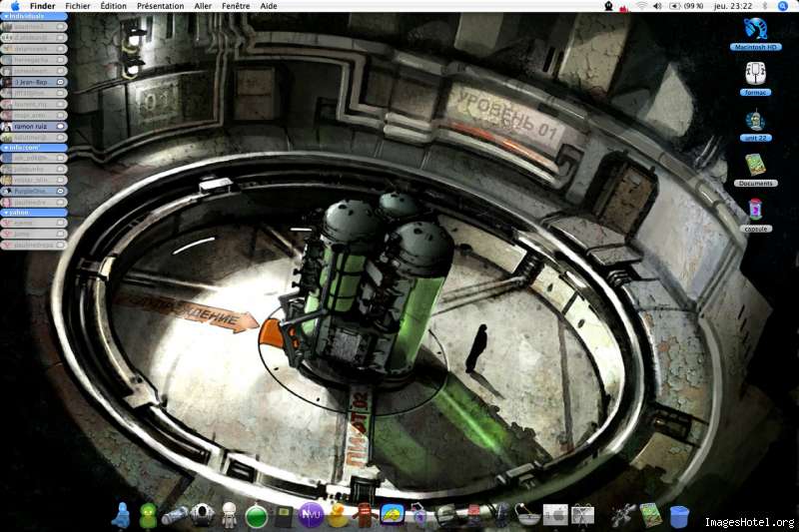
Task: Collapse the Individuals contact group
Action: tap(33, 16)
